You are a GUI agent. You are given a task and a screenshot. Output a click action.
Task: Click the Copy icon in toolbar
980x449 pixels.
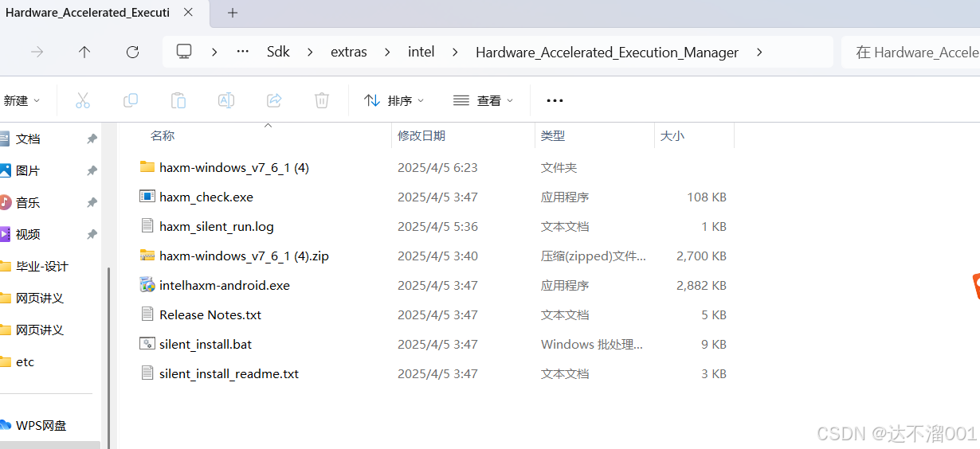click(131, 100)
